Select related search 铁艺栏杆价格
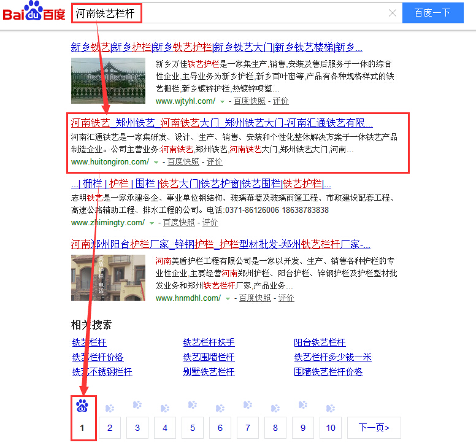476x448 pixels. (98, 357)
